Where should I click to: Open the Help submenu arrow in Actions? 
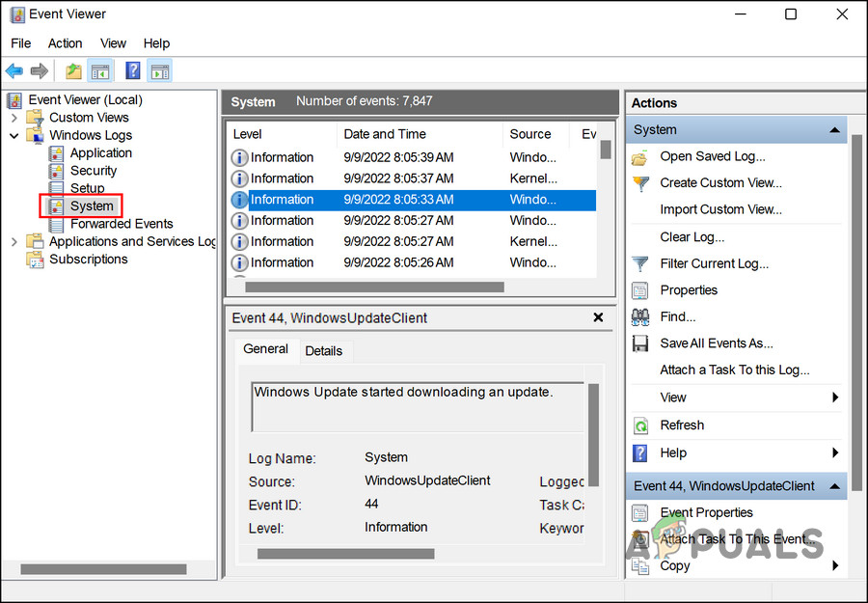coord(835,452)
